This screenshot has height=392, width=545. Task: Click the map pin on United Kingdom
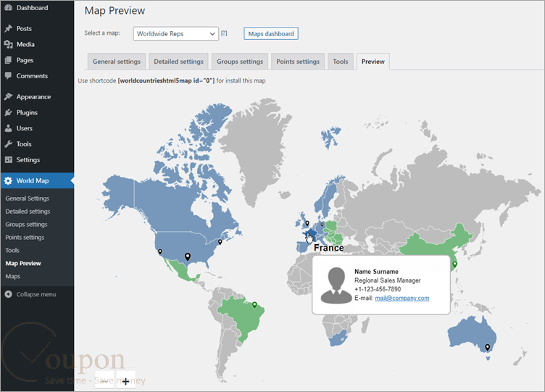(x=307, y=223)
